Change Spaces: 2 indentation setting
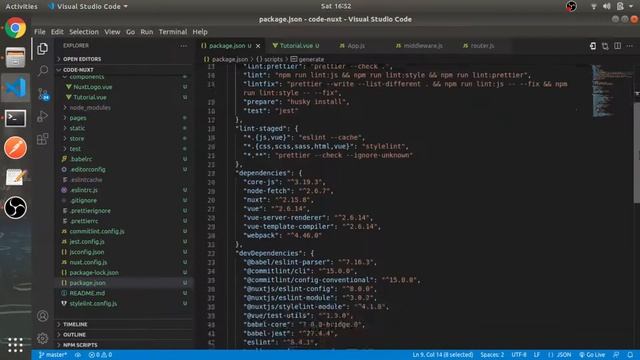 click(x=492, y=355)
